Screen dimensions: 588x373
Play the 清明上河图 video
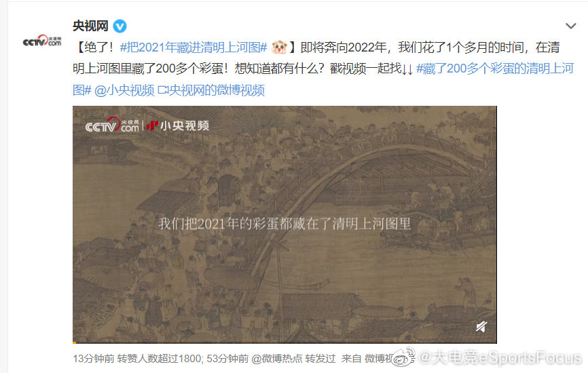tap(284, 224)
